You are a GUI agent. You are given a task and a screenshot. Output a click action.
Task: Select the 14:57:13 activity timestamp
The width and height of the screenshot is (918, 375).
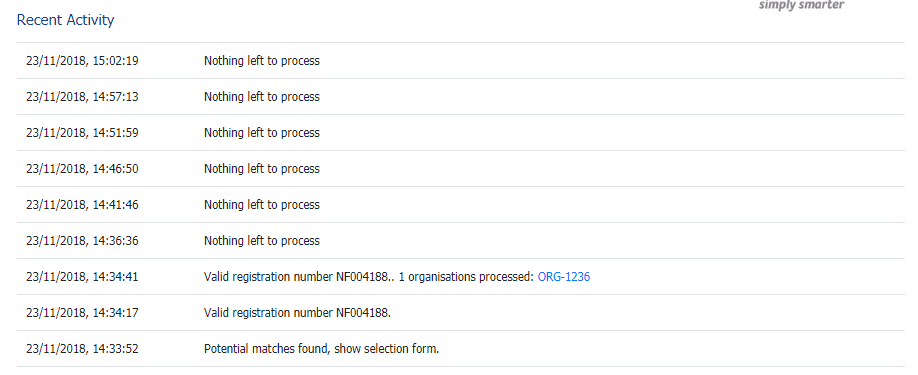click(x=82, y=97)
